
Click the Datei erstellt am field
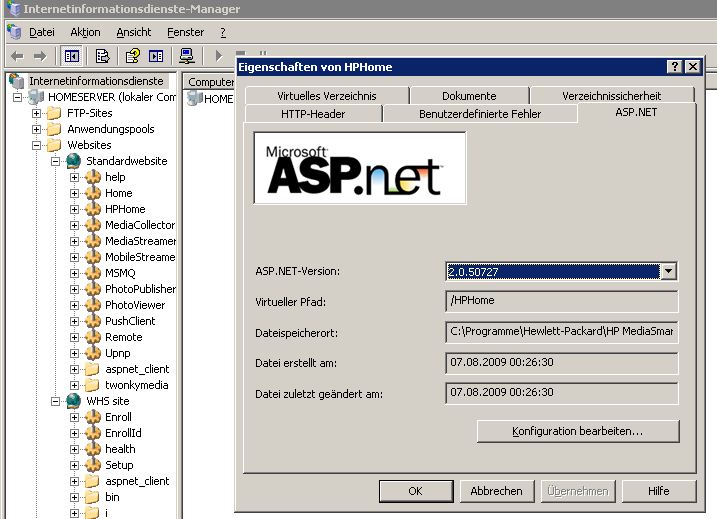[562, 363]
